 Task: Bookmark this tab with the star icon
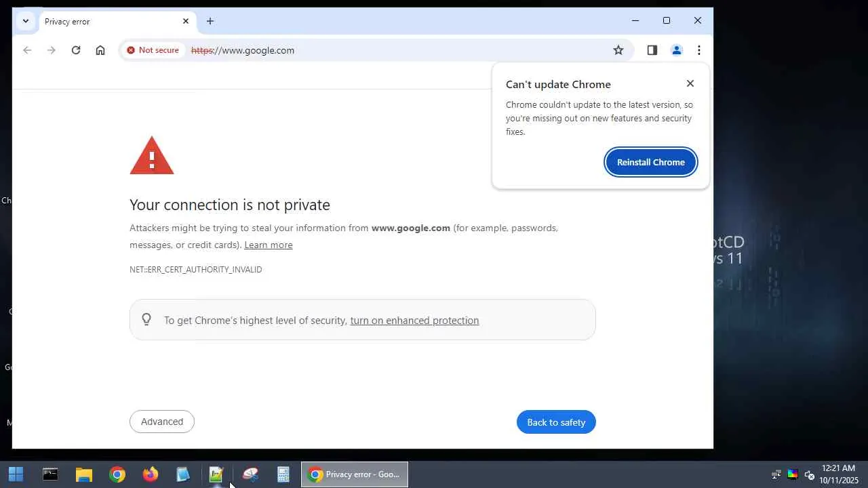618,50
